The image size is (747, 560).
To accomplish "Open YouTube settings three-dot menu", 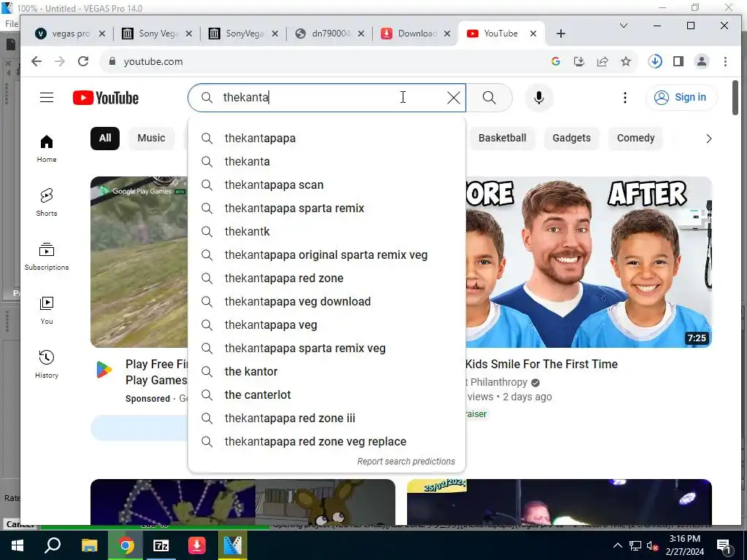I will (x=625, y=98).
